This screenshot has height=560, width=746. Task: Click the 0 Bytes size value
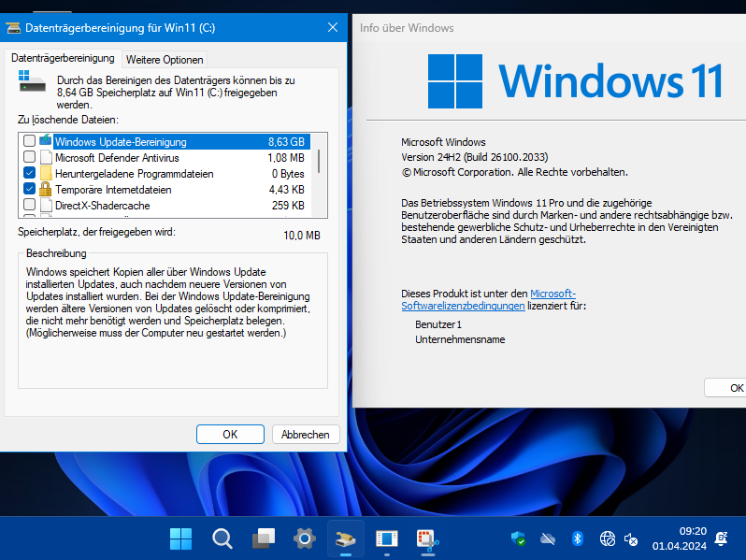(x=288, y=174)
